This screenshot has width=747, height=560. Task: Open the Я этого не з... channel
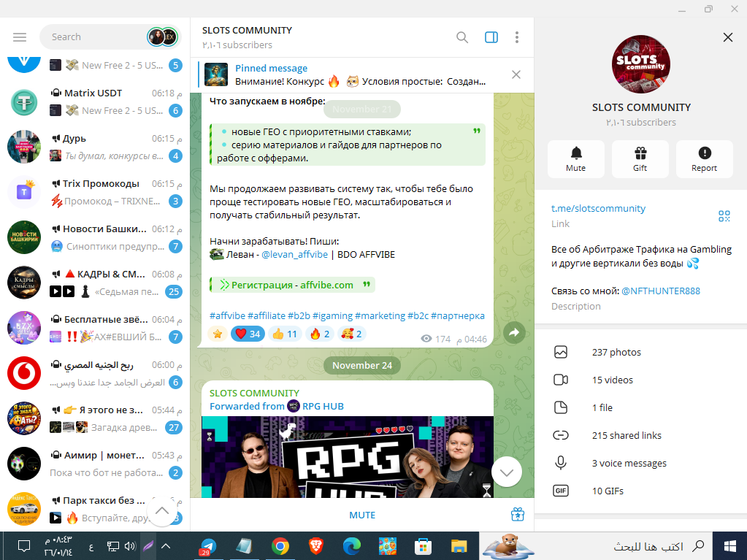tap(95, 418)
